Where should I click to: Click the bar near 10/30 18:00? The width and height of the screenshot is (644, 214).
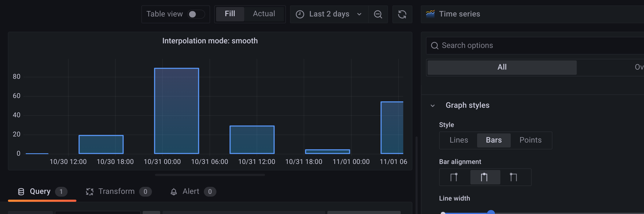pos(101,144)
